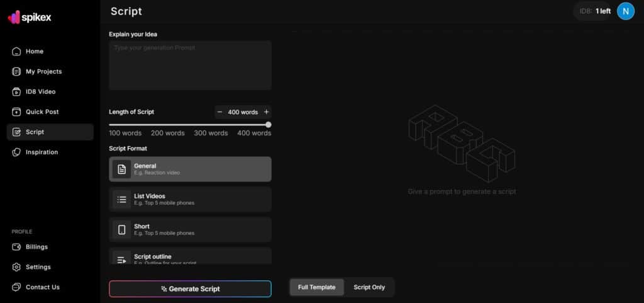This screenshot has width=644, height=303.
Task: Open Home in the sidebar
Action: tap(50, 52)
